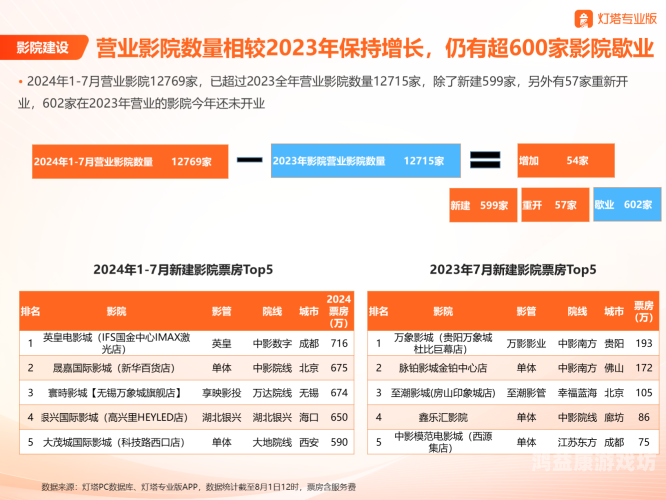Click the 193 box office value
The image size is (666, 500).
(x=643, y=343)
